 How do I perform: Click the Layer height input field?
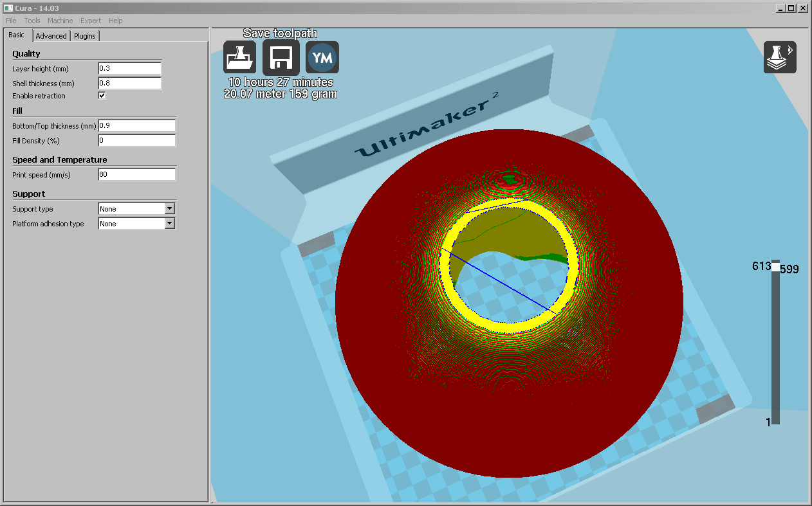click(129, 68)
